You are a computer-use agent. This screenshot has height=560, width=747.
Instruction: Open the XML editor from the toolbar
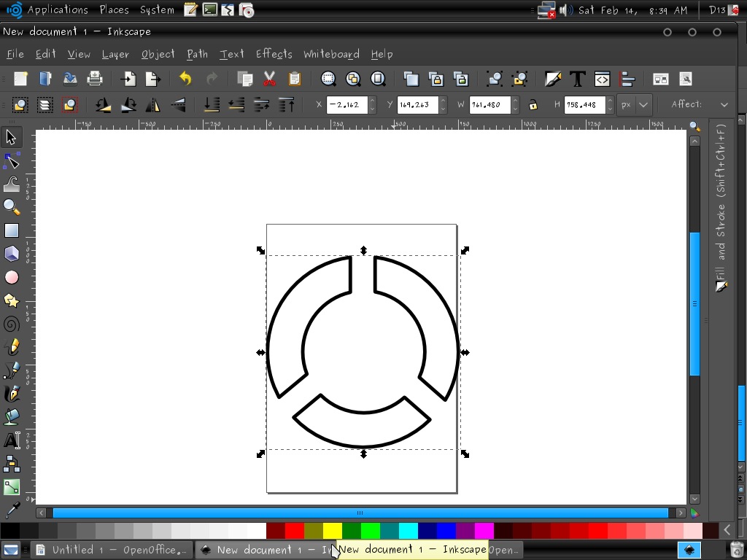[x=602, y=79]
